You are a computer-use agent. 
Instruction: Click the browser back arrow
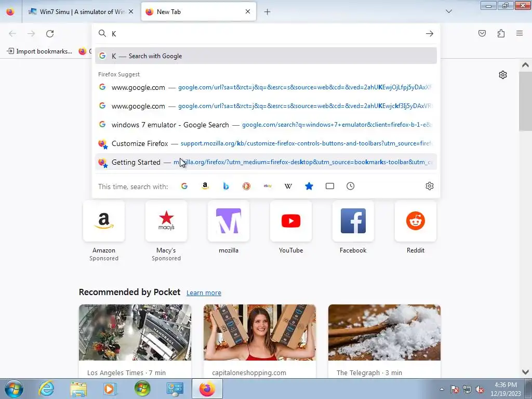(12, 34)
